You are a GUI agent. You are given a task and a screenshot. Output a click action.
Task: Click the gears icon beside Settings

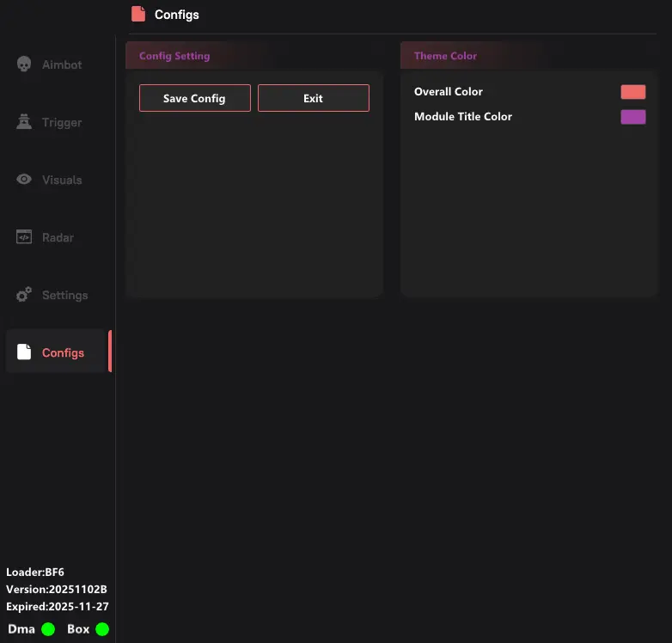pos(24,295)
